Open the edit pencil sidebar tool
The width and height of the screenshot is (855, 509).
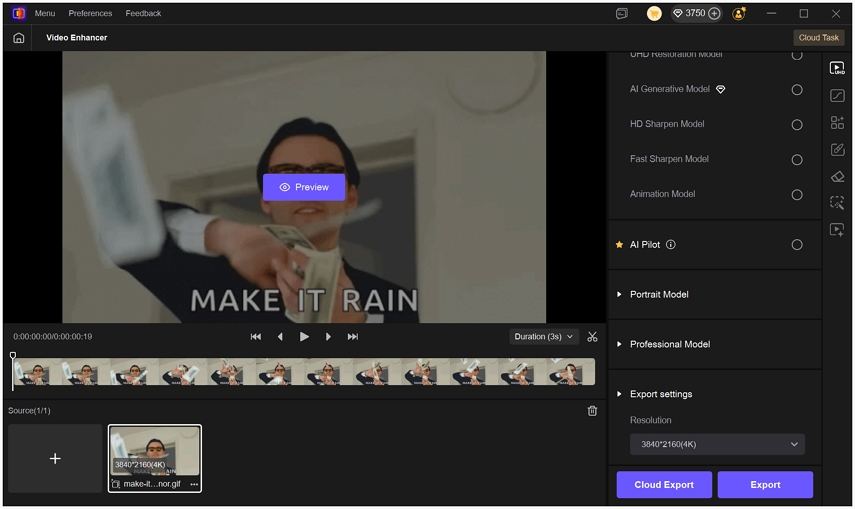coord(837,149)
